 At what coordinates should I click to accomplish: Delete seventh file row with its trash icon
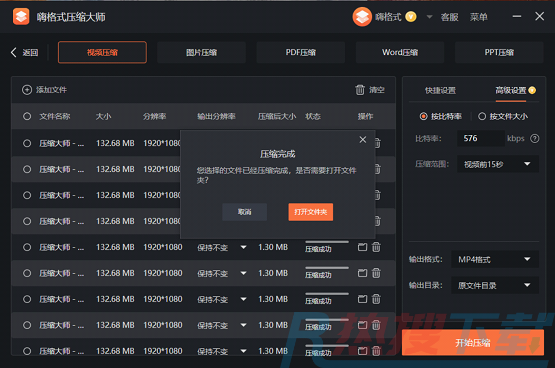(x=376, y=299)
